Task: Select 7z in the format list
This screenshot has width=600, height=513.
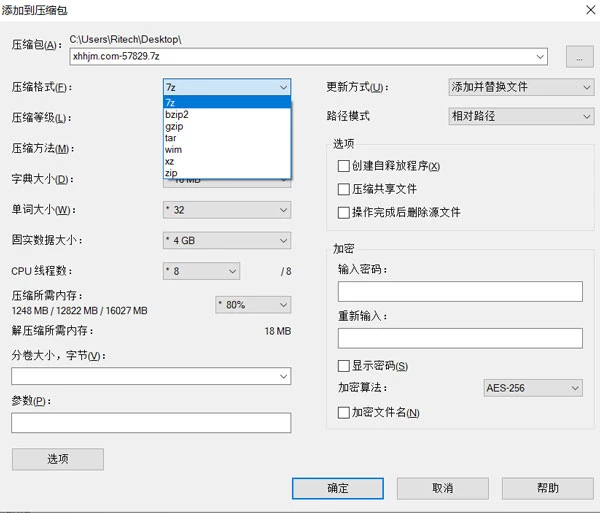Action: point(227,103)
